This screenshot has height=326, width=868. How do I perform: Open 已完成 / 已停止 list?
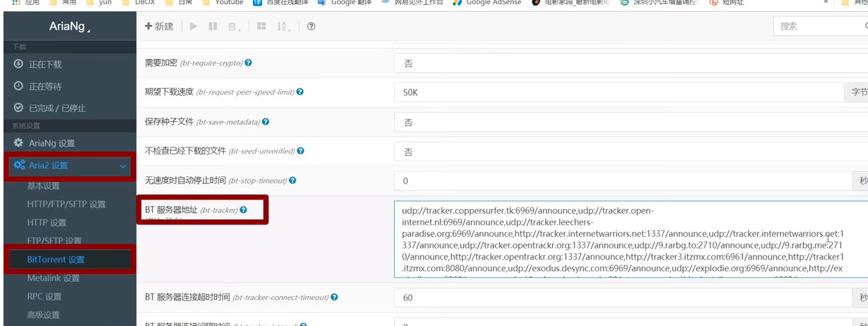click(57, 108)
